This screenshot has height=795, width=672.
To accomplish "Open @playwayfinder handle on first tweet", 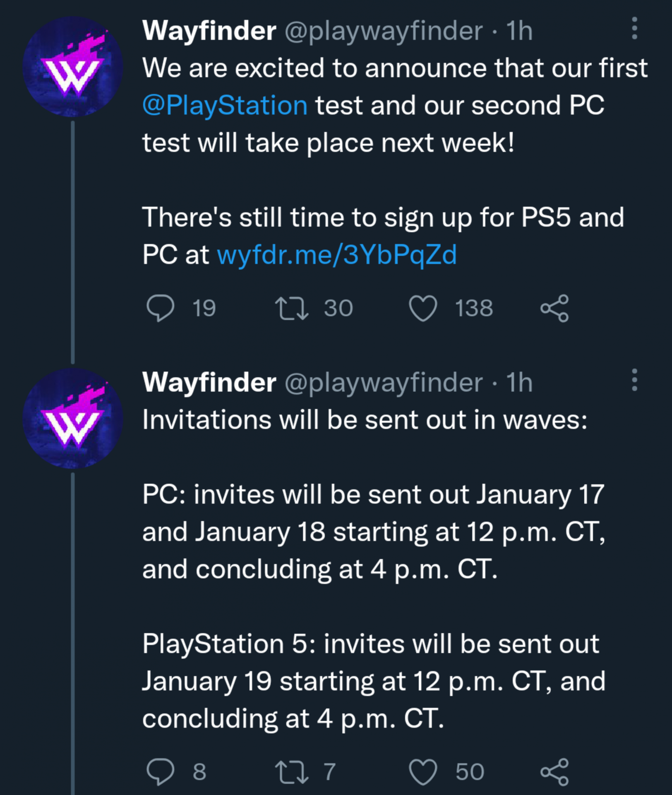I will point(384,31).
